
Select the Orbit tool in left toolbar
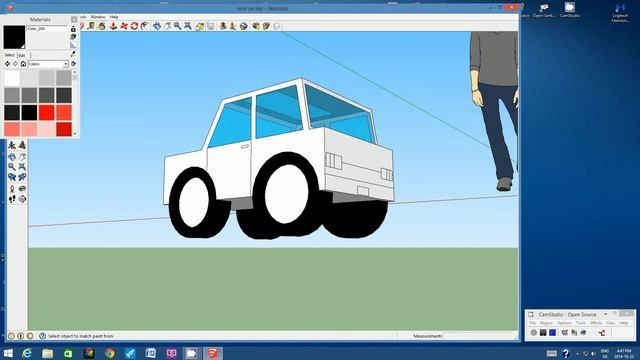click(x=12, y=157)
